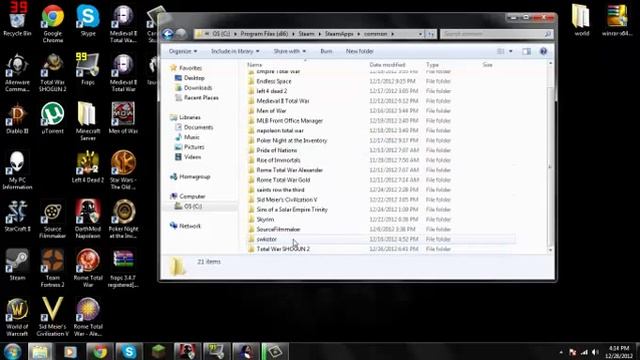The image size is (640, 360).
Task: Open the world folder on desktop
Action: [x=581, y=20]
